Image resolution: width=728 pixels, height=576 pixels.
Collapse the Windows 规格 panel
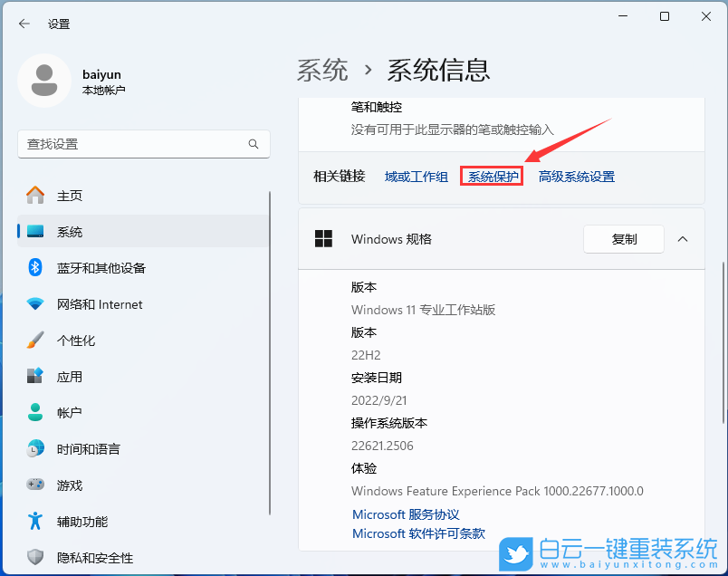click(x=683, y=239)
